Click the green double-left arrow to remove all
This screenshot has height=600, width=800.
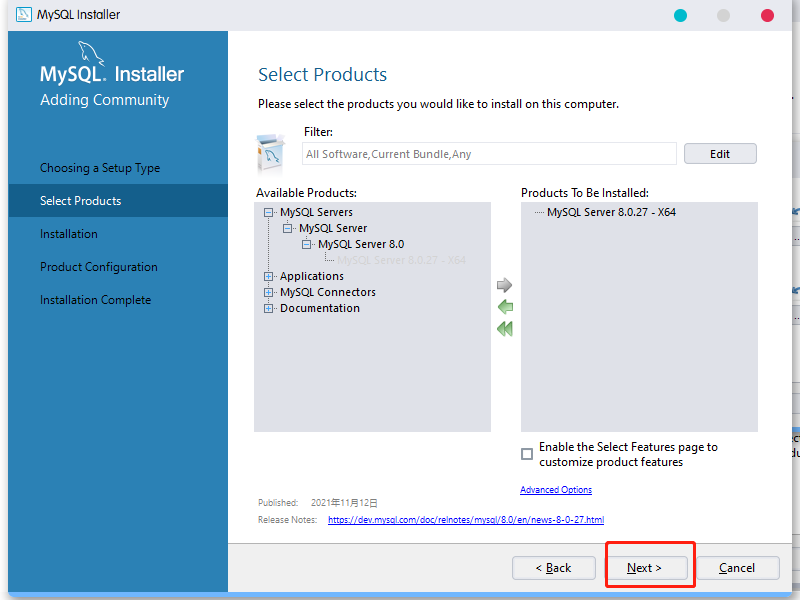point(505,329)
